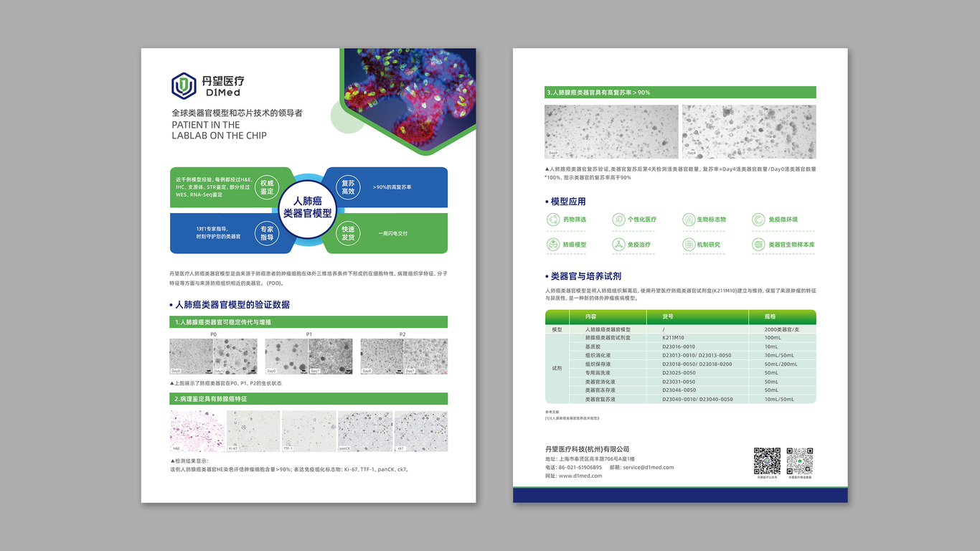The height and width of the screenshot is (551, 980).
Task: Click the central 人肺癌类器官模型 circle
Action: pyautogui.click(x=308, y=209)
